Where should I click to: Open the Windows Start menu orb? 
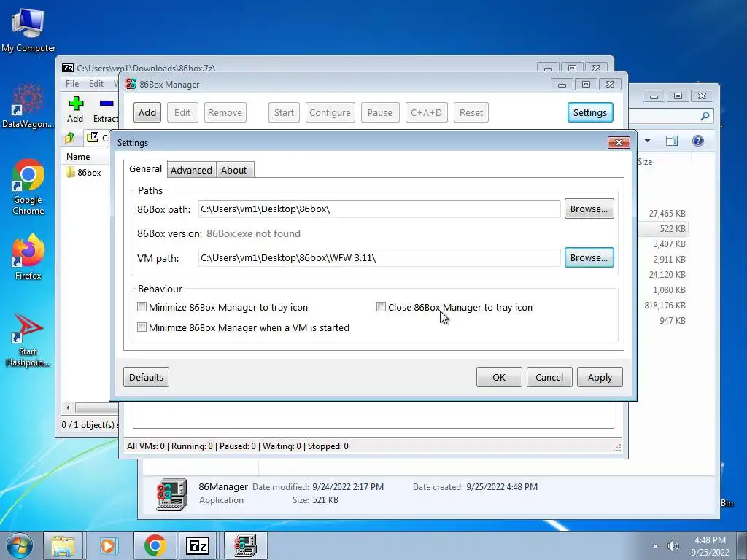(20, 545)
